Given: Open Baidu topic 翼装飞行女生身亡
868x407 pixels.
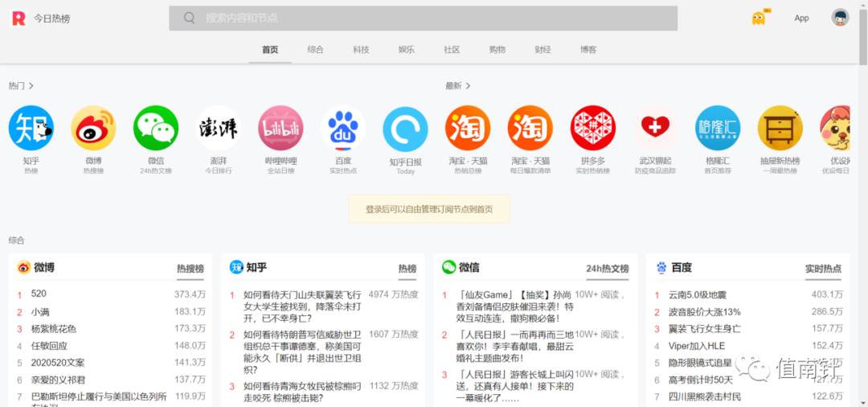Looking at the screenshot, I should [705, 329].
